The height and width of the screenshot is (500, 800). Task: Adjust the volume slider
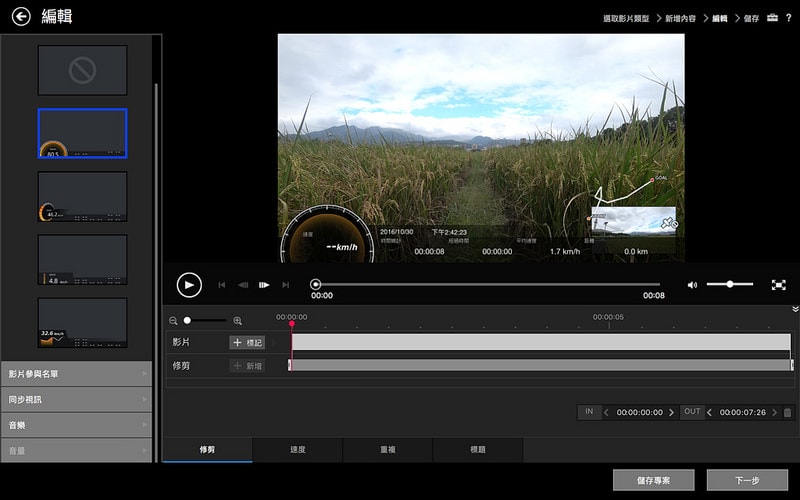[730, 285]
